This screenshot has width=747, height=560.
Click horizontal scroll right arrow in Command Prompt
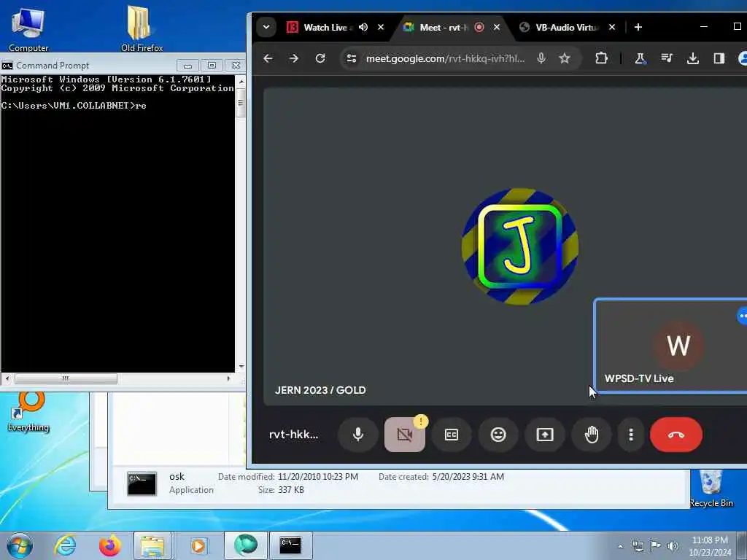click(228, 378)
